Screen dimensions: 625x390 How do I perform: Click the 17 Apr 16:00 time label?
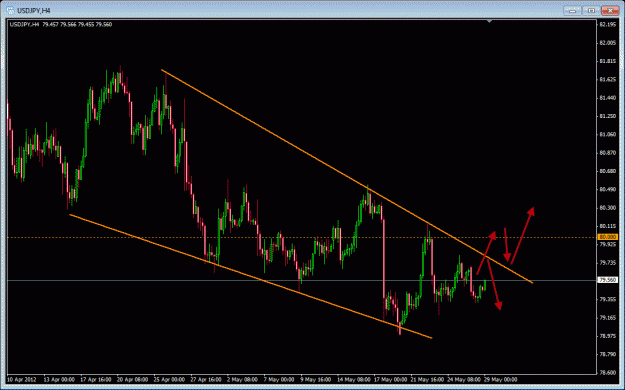(x=96, y=380)
